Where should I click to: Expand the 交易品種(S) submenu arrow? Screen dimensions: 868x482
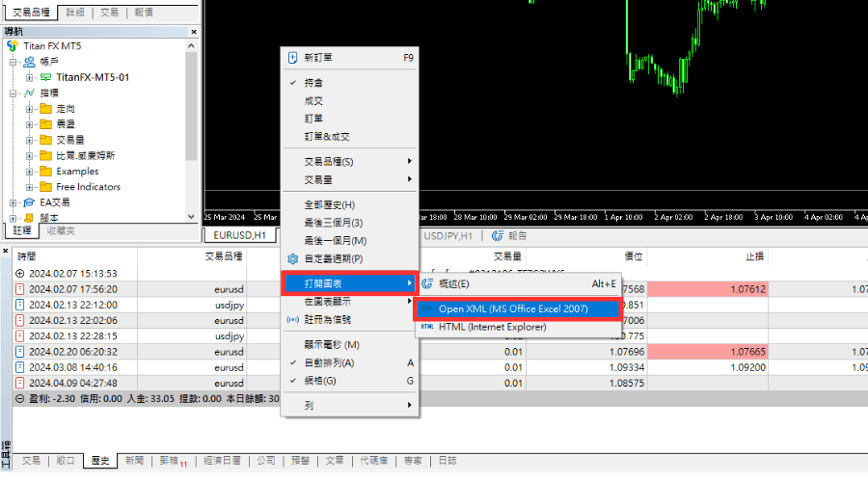coord(409,162)
